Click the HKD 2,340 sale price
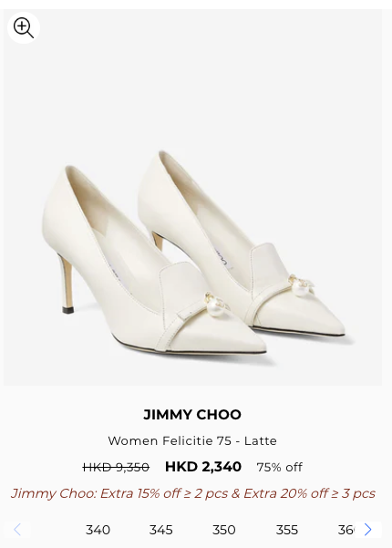Viewport: 392px width, 548px height. [203, 467]
